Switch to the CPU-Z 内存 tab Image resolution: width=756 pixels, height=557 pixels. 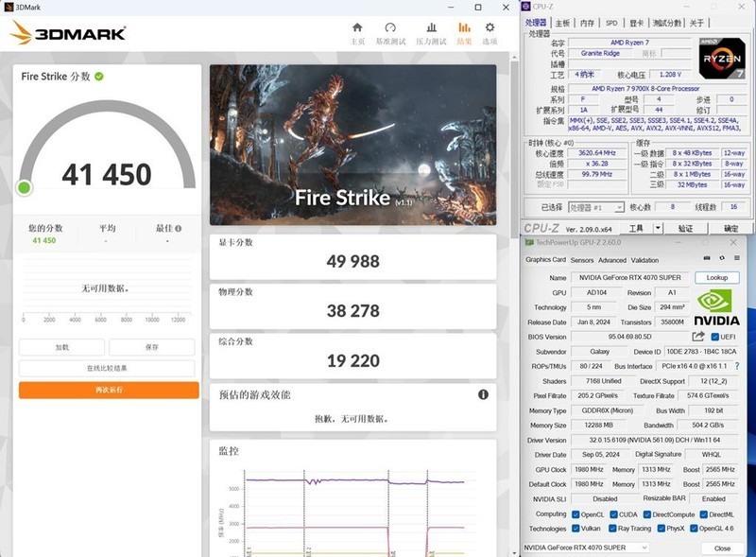tap(587, 22)
